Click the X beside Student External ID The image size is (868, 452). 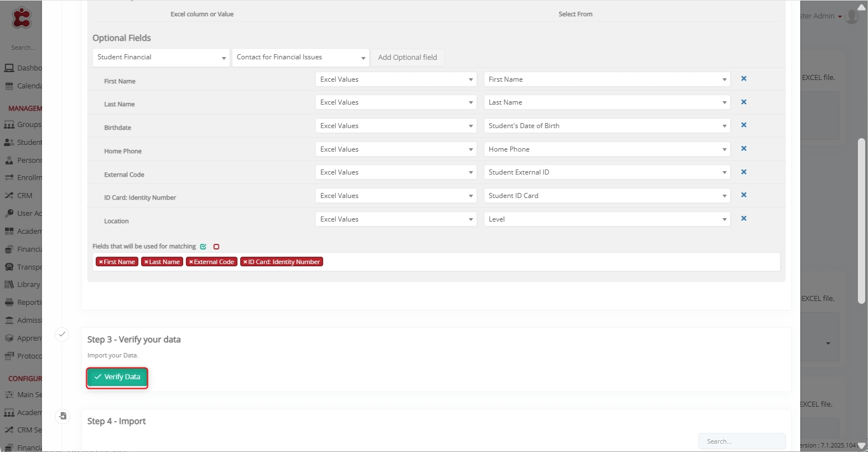tap(744, 172)
